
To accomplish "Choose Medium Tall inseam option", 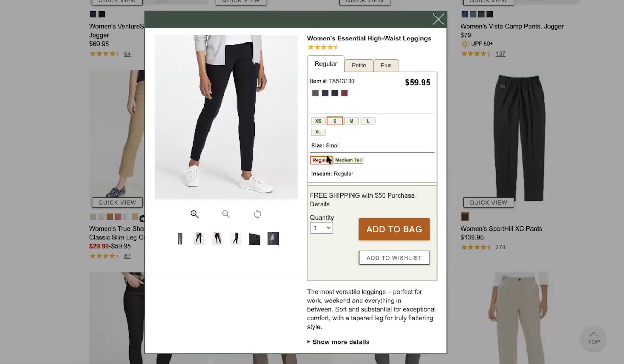I will point(349,160).
